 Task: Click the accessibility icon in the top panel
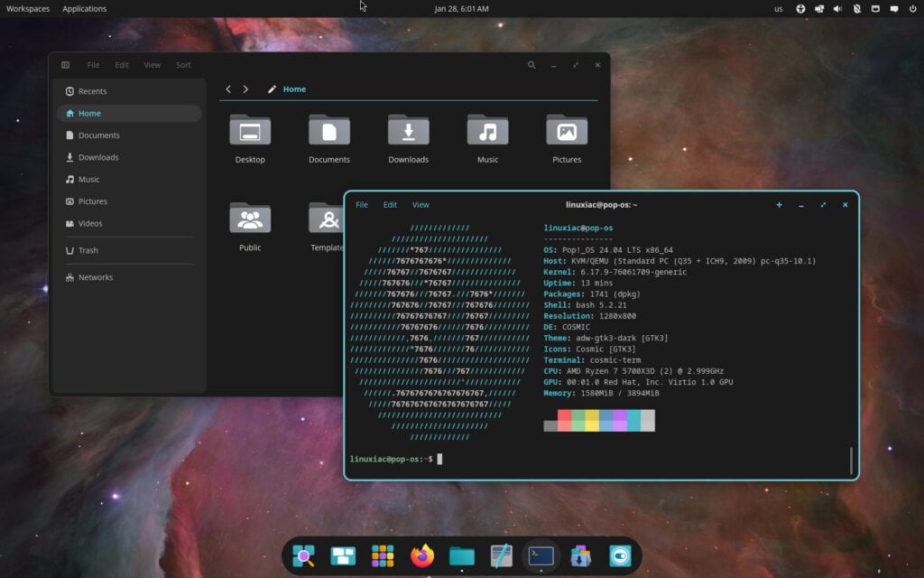pyautogui.click(x=799, y=8)
